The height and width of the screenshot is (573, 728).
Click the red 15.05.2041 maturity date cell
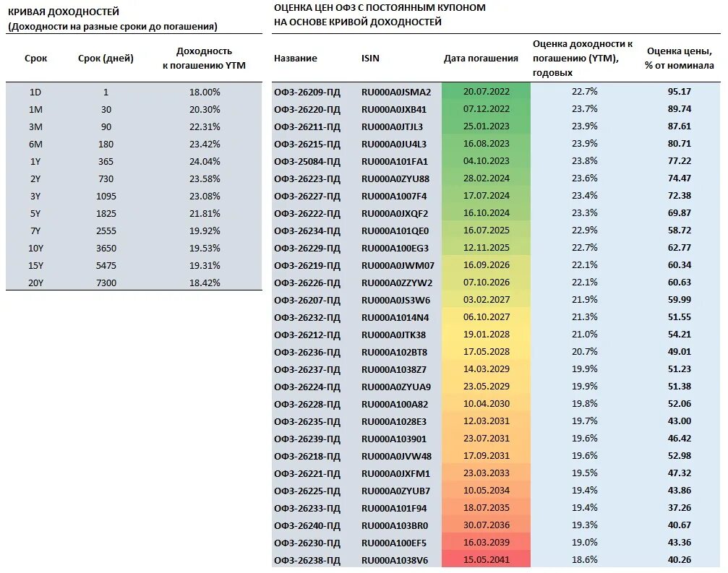(486, 559)
